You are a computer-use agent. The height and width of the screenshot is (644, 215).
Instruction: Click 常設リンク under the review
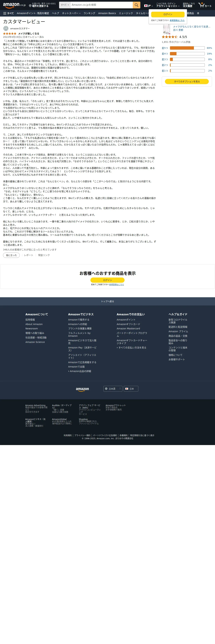click(x=44, y=255)
